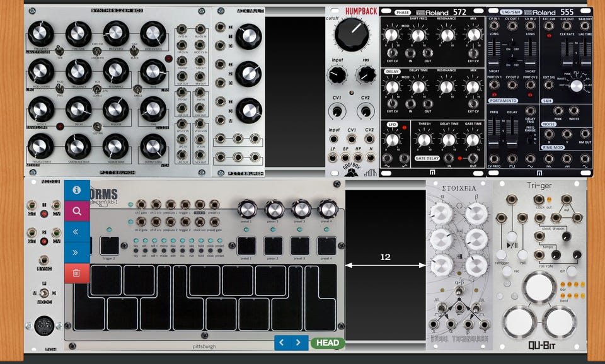Click the blue next arrow beside HEAD

point(299,343)
